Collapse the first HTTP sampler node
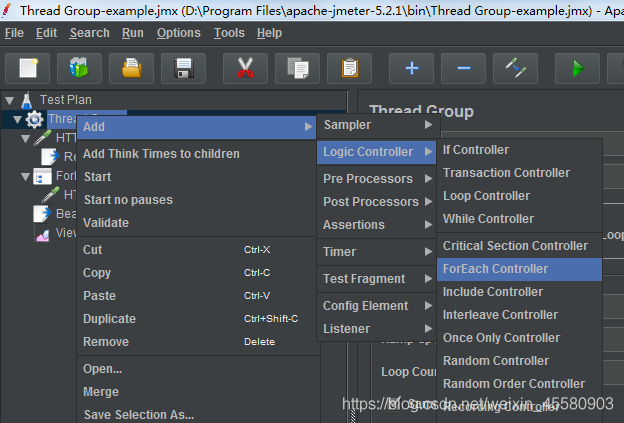 tap(25, 139)
